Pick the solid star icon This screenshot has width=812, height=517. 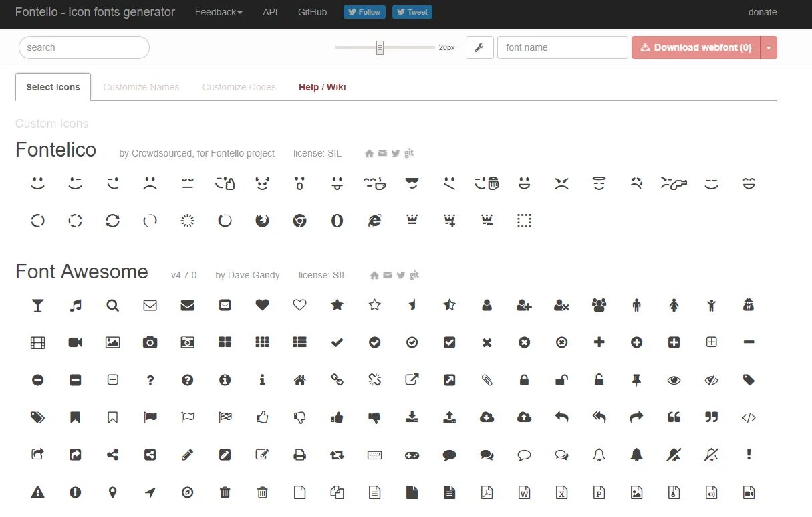[337, 305]
